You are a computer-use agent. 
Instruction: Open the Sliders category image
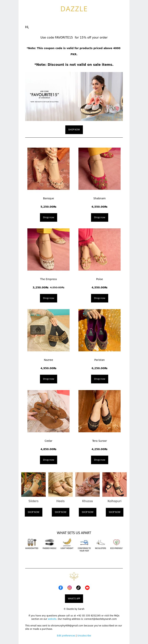click(x=33, y=484)
